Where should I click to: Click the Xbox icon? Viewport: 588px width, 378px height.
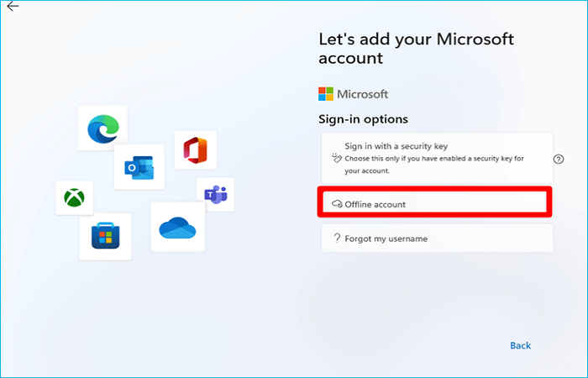point(74,198)
